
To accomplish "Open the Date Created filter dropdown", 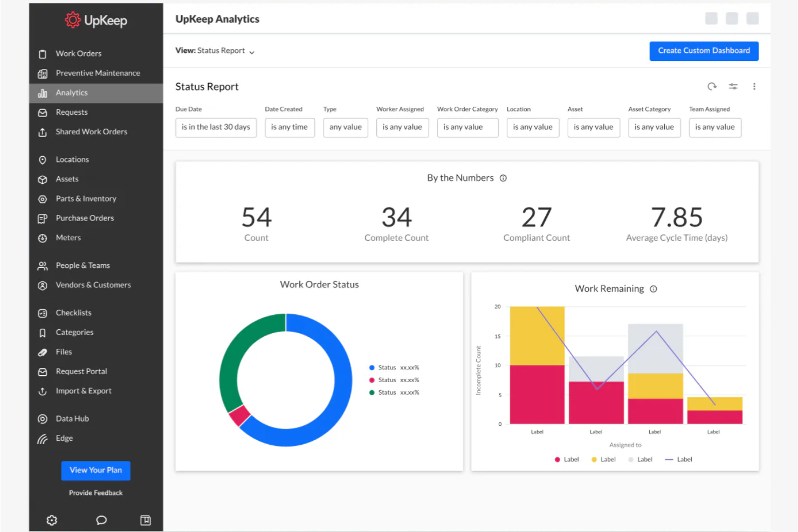I will coord(290,127).
